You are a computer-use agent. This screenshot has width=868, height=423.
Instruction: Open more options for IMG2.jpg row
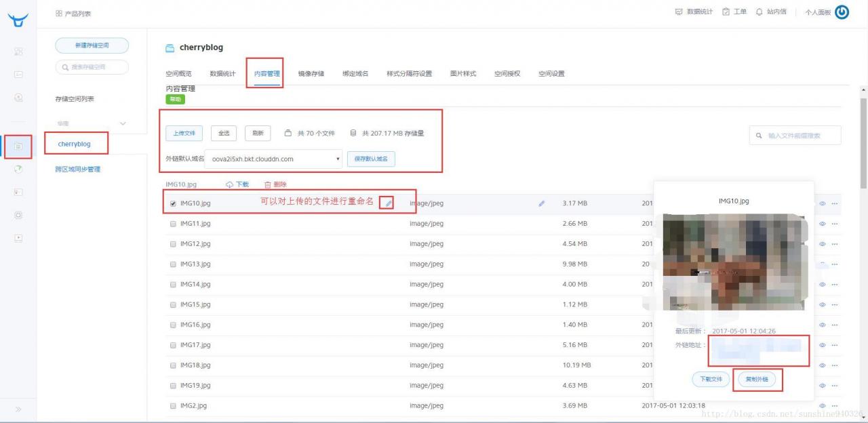835,405
